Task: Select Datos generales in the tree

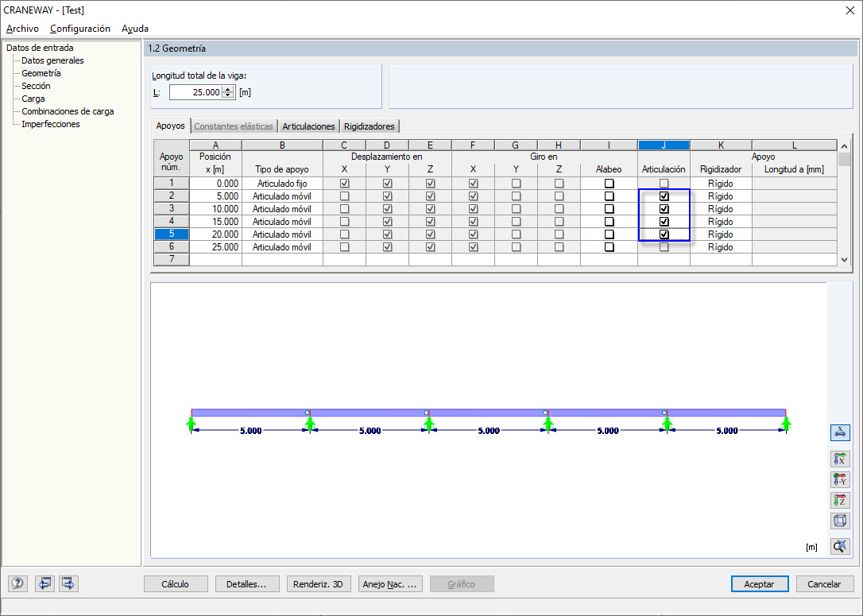Action: (52, 60)
